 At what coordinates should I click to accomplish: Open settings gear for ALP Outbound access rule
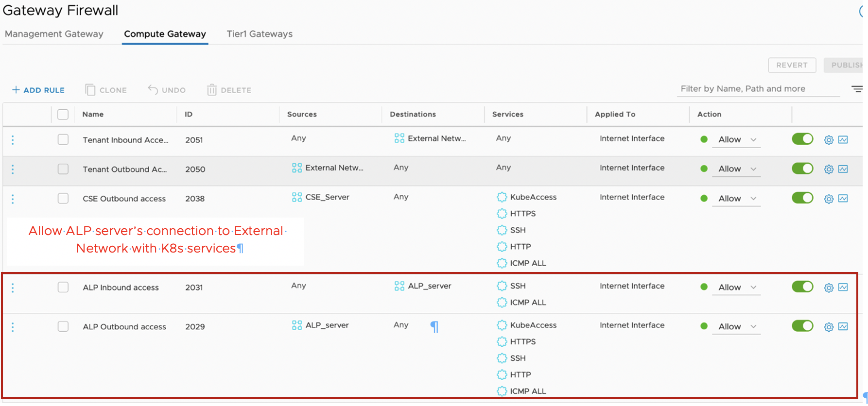[829, 327]
